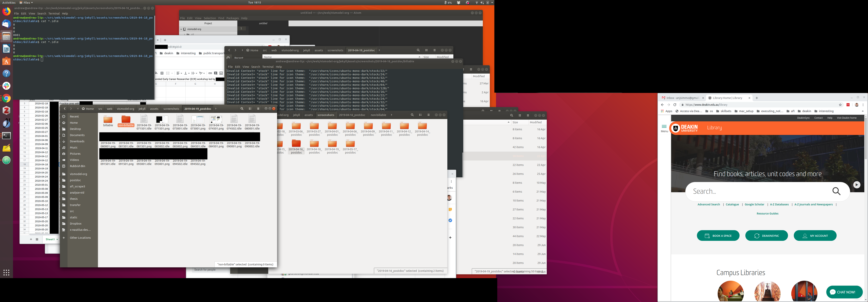Bookmark this page with the star icon
The height and width of the screenshot is (302, 868).
coord(840,105)
